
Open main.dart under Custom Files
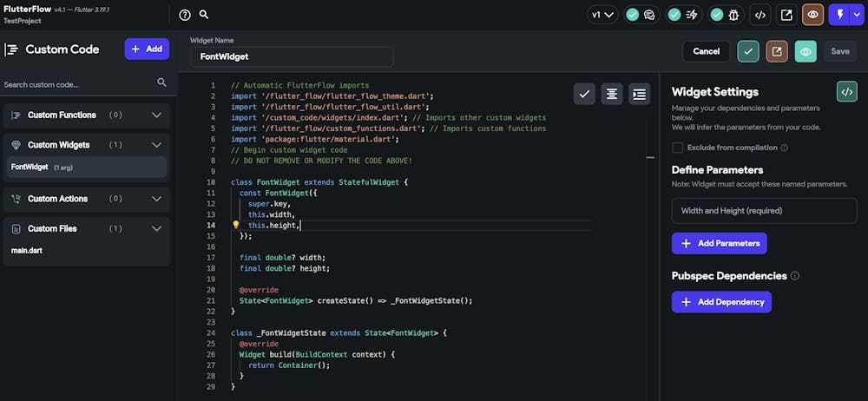(27, 250)
